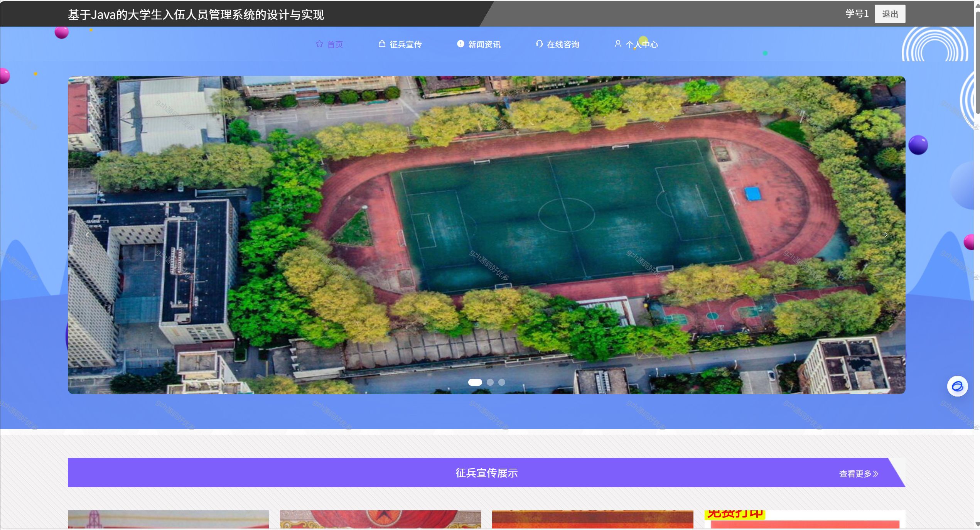The image size is (980, 530).
Task: Click the 退出 logout button
Action: (x=890, y=14)
